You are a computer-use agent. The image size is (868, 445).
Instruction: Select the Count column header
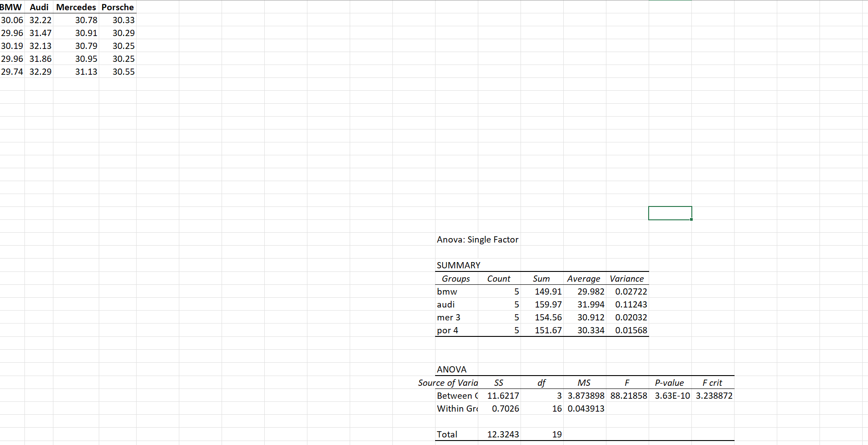pyautogui.click(x=499, y=279)
